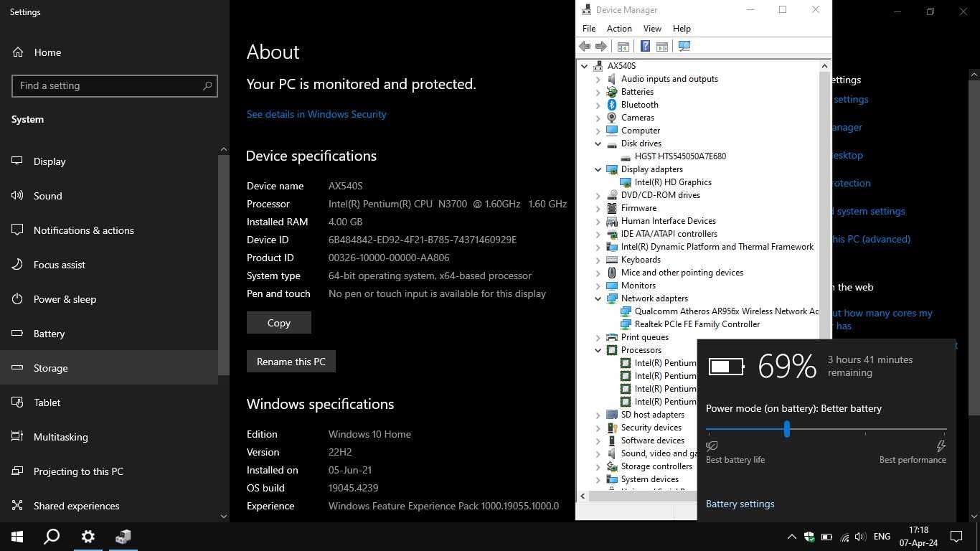Image resolution: width=980 pixels, height=551 pixels.
Task: Click Settings gear on taskbar
Action: coord(88,537)
